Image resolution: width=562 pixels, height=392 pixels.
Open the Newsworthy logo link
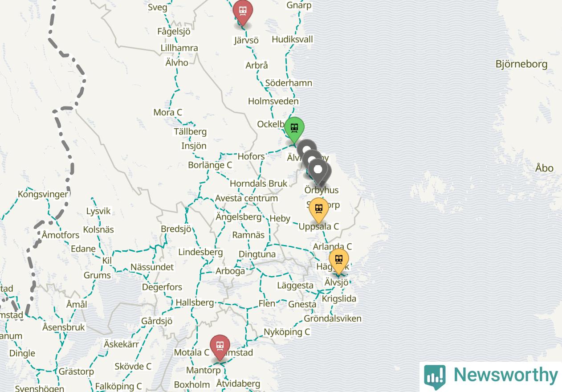(491, 376)
